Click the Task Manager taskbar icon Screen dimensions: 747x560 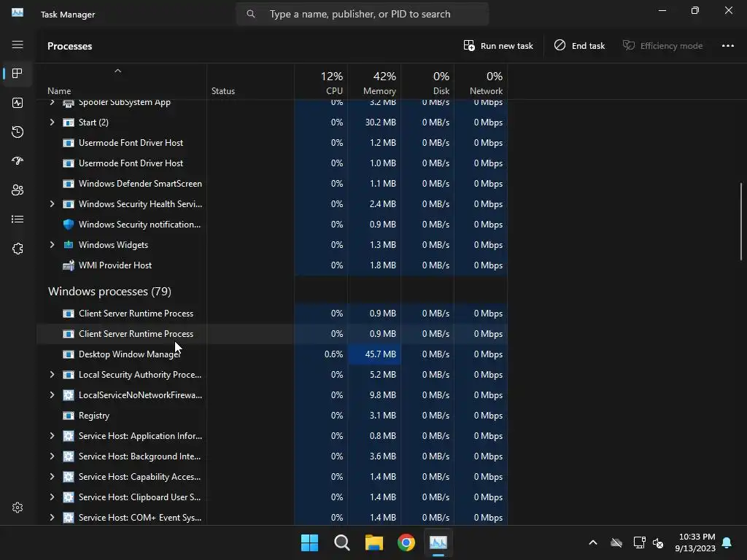[x=438, y=542]
